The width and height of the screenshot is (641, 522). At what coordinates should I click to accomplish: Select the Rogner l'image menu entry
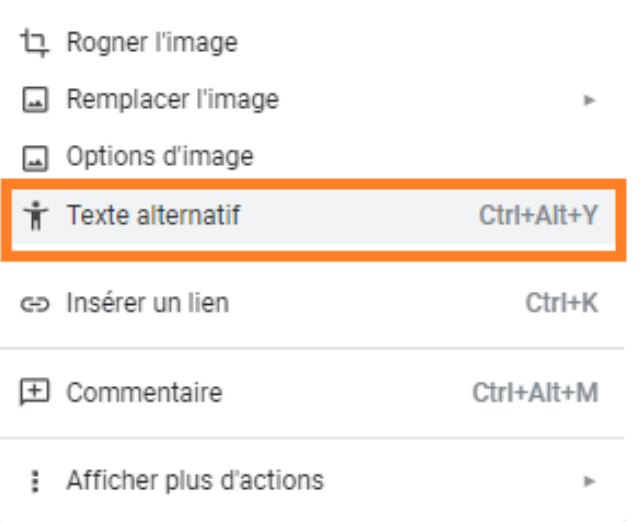pos(152,43)
